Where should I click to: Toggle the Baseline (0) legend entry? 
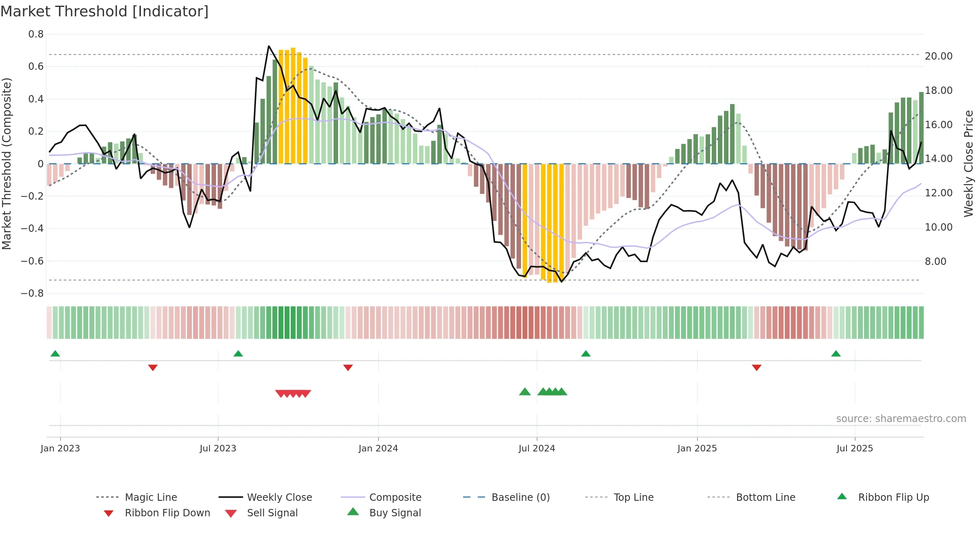click(506, 497)
